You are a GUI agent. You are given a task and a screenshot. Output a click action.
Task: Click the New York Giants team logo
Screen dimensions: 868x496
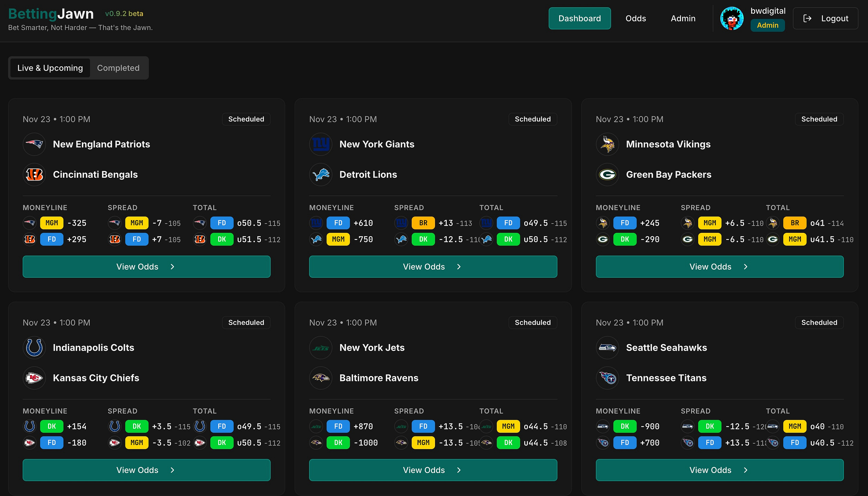tap(321, 144)
